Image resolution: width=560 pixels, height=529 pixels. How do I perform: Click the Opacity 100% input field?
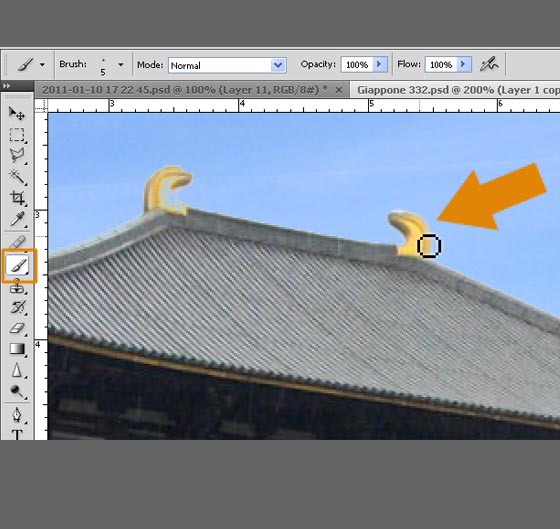pos(357,65)
